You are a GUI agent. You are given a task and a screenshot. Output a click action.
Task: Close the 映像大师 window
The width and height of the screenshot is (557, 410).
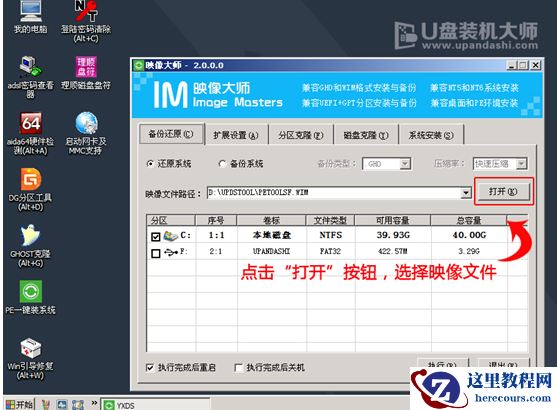pyautogui.click(x=535, y=65)
